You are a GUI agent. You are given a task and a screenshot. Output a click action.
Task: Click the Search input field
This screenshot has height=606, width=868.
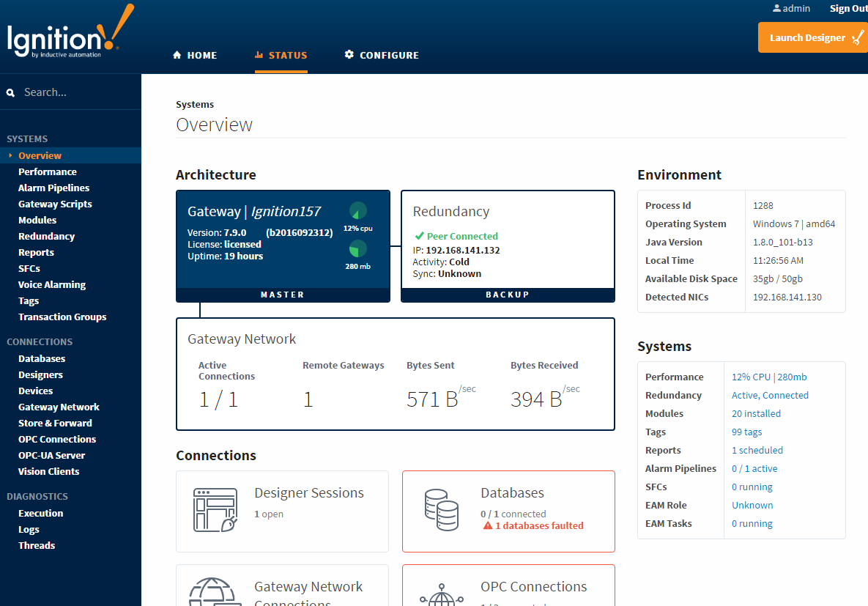click(x=77, y=93)
